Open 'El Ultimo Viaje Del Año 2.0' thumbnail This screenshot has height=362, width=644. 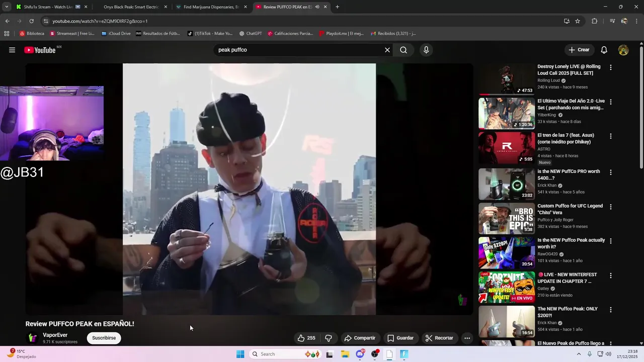point(507,114)
